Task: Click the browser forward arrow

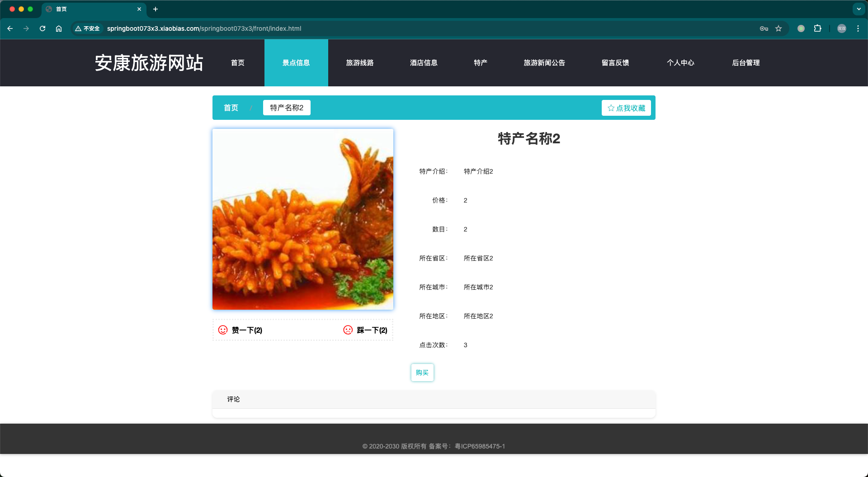Action: point(26,28)
